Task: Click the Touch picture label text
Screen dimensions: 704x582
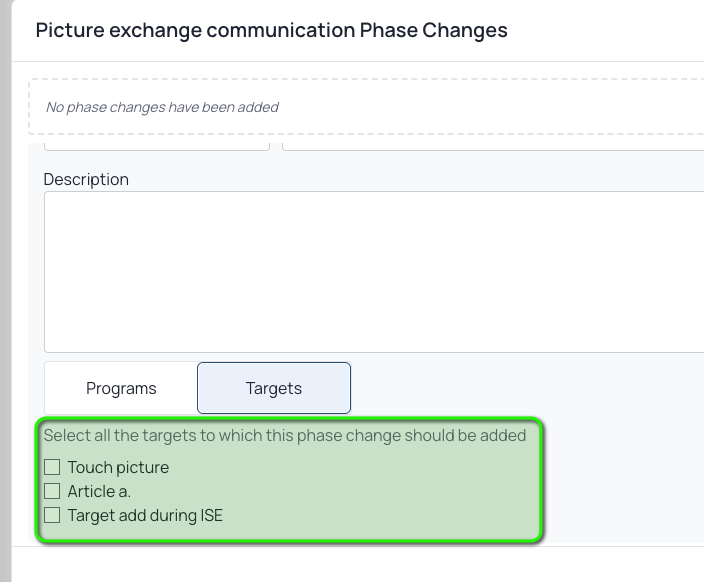Action: pos(118,467)
